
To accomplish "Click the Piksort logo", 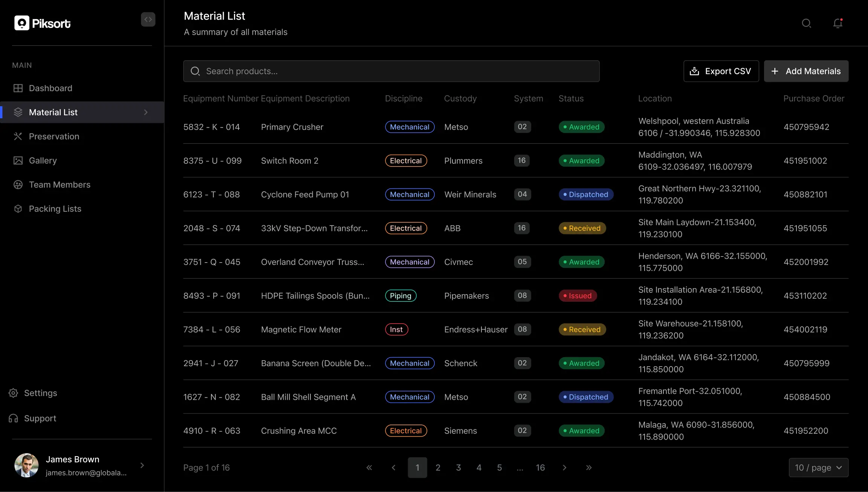I will tap(42, 23).
